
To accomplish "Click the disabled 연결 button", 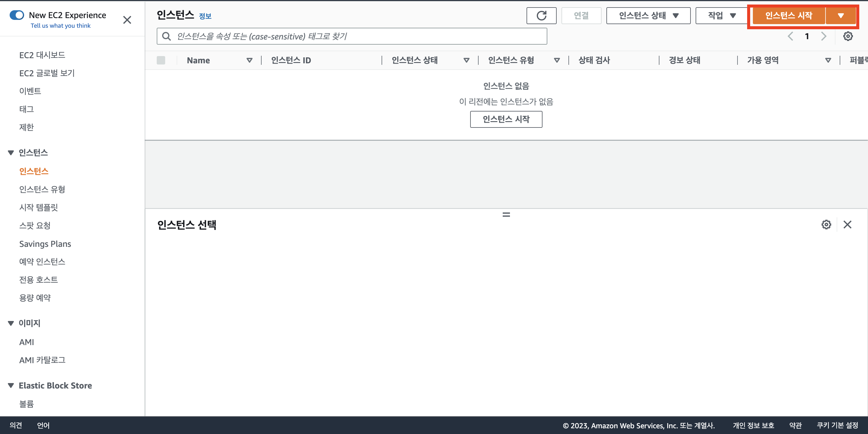I will 581,15.
